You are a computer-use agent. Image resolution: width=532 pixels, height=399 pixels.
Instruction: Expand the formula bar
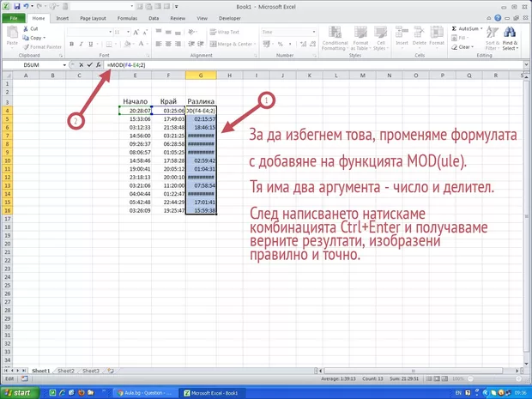pyautogui.click(x=526, y=64)
